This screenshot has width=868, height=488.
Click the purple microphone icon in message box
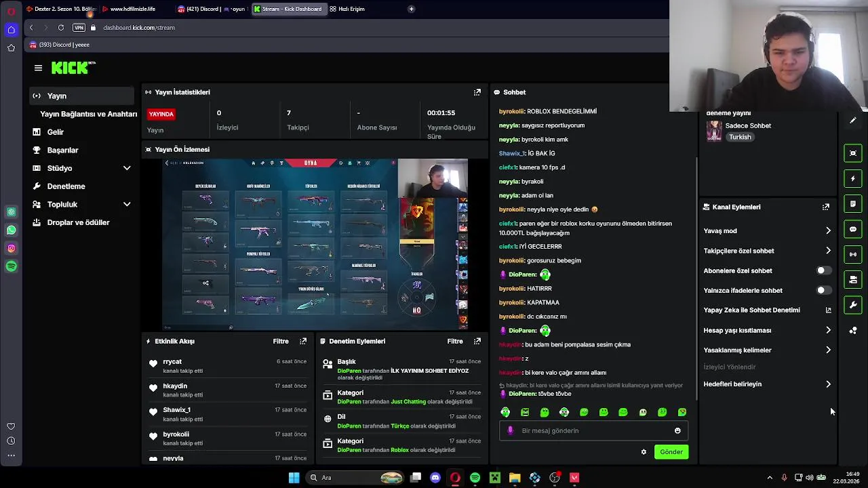511,430
